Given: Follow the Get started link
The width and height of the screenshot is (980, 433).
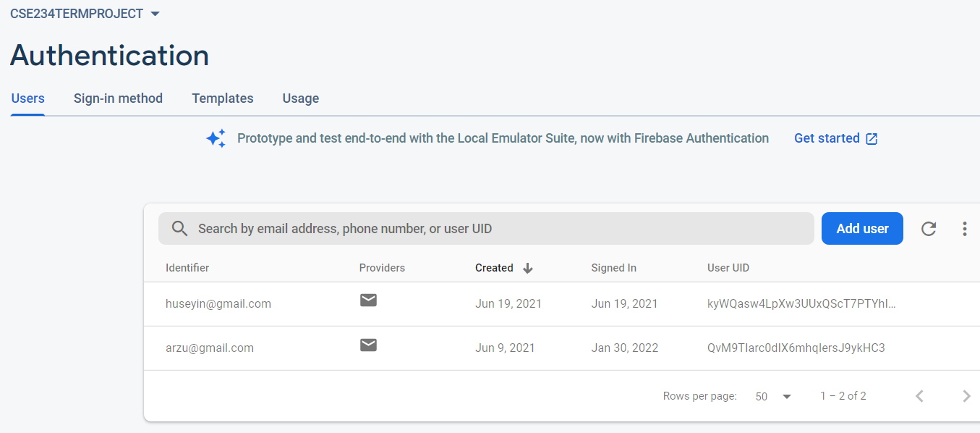Looking at the screenshot, I should pos(835,138).
